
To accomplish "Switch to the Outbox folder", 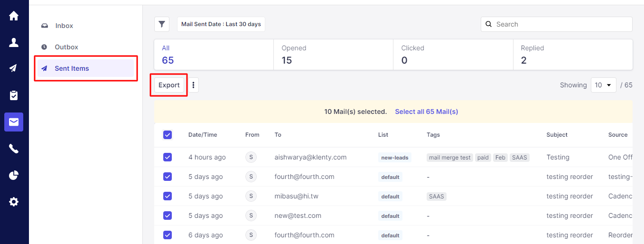I will [x=66, y=47].
